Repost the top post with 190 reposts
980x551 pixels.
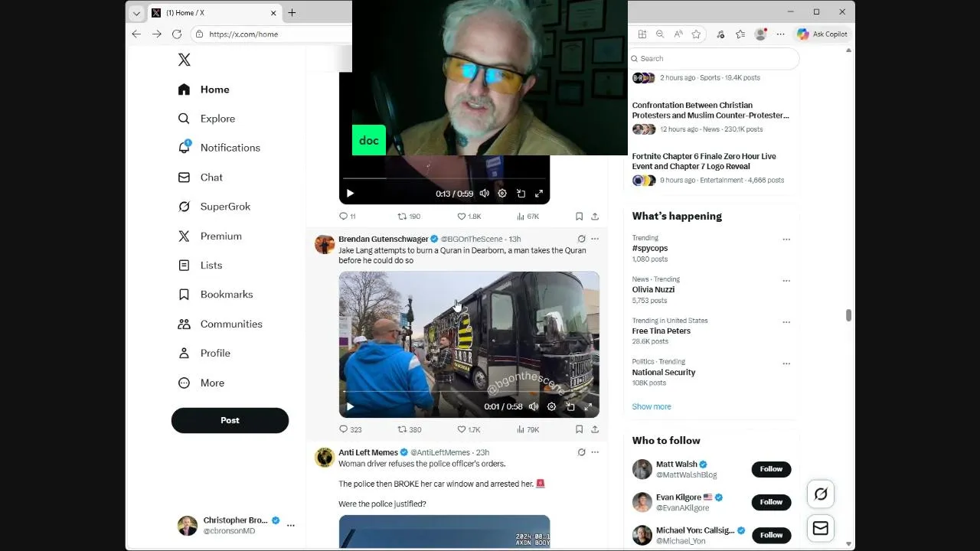click(x=409, y=217)
